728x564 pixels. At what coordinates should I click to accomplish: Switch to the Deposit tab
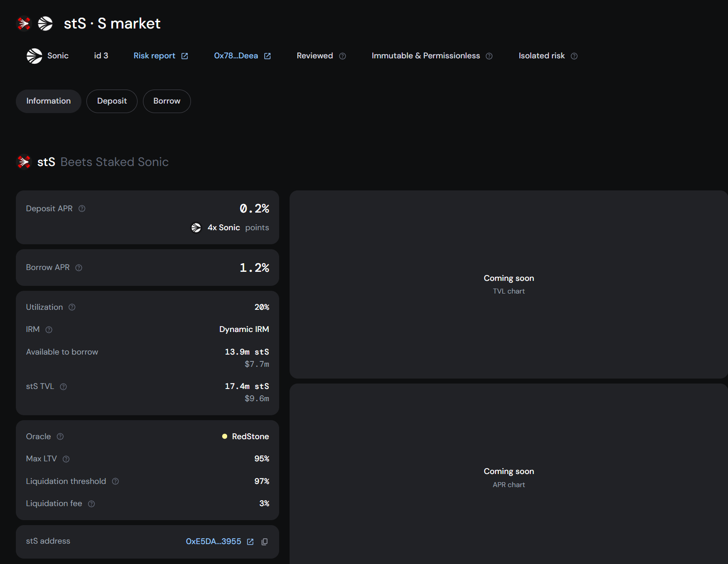pyautogui.click(x=112, y=101)
